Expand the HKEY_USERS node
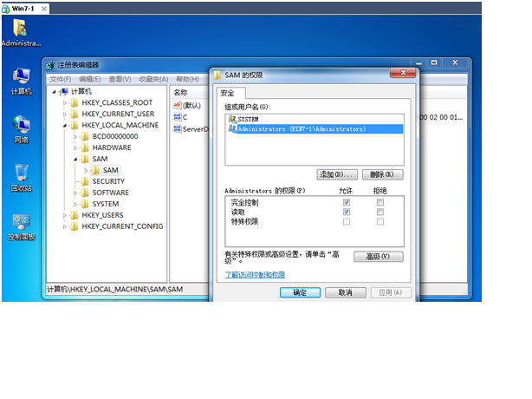 pyautogui.click(x=64, y=215)
